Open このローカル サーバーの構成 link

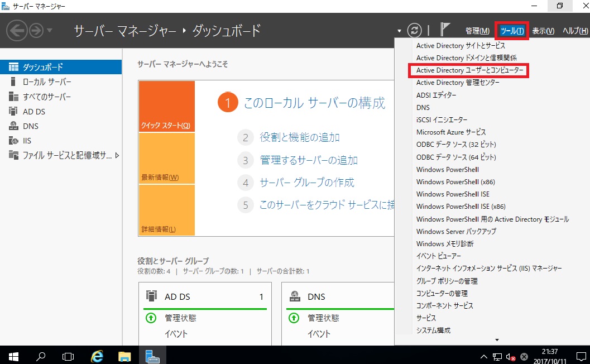314,103
